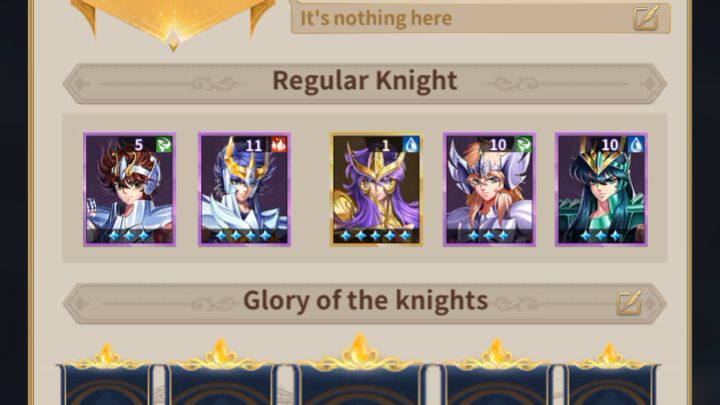
Task: Click the "It's nothing here" text field
Action: (x=481, y=18)
